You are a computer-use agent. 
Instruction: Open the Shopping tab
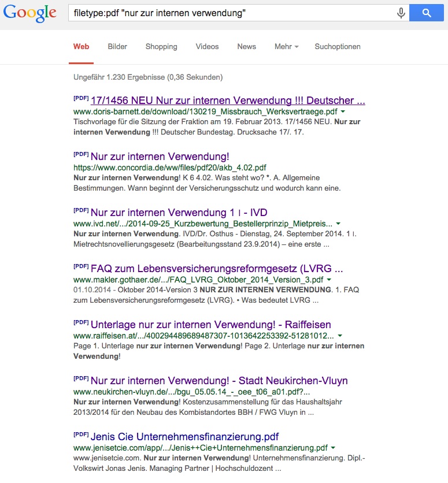click(x=161, y=47)
